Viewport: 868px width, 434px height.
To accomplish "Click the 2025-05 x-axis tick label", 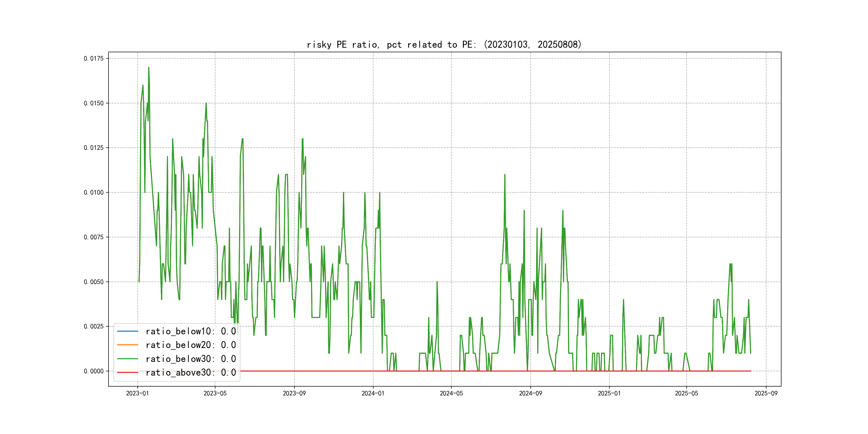I will click(686, 393).
